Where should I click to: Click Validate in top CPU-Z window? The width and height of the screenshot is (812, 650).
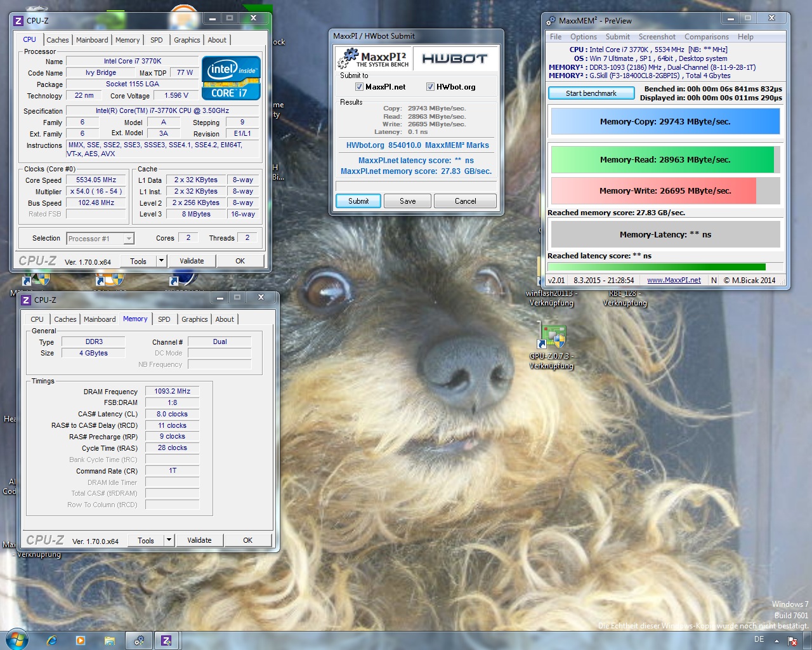[192, 261]
